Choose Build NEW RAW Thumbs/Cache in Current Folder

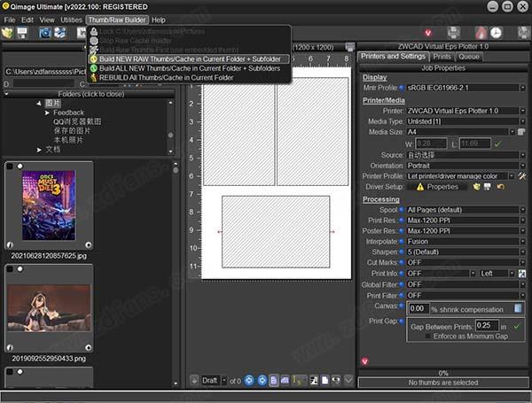[189, 59]
